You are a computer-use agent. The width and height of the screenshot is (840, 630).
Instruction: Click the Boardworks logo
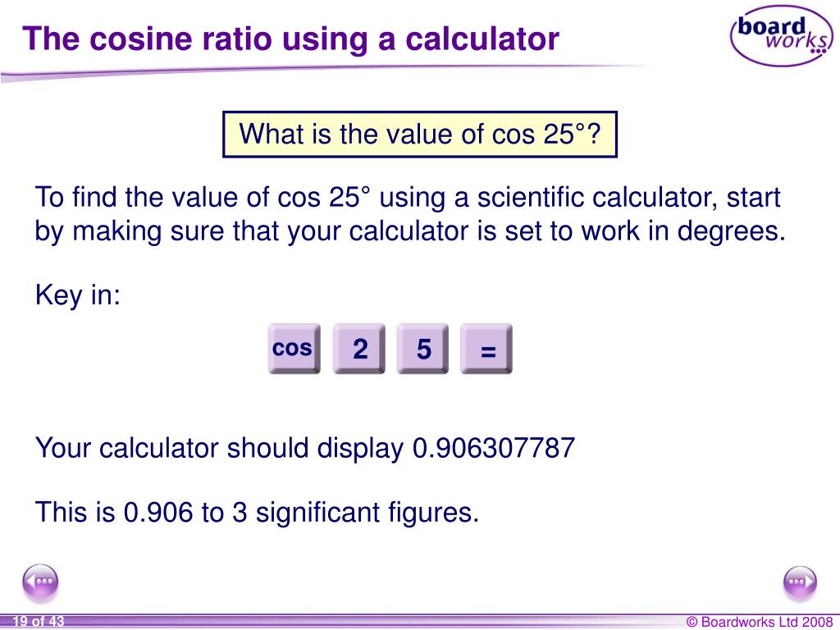point(782,35)
